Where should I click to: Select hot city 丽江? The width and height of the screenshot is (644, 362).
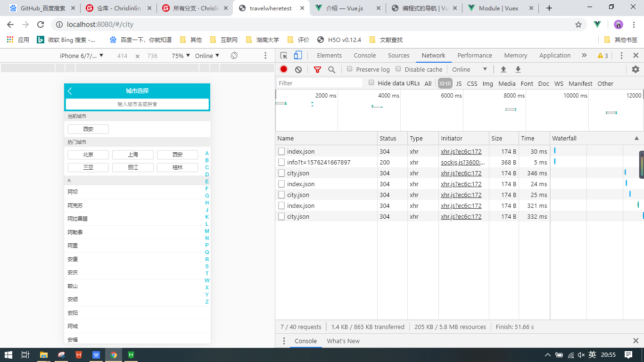(133, 167)
